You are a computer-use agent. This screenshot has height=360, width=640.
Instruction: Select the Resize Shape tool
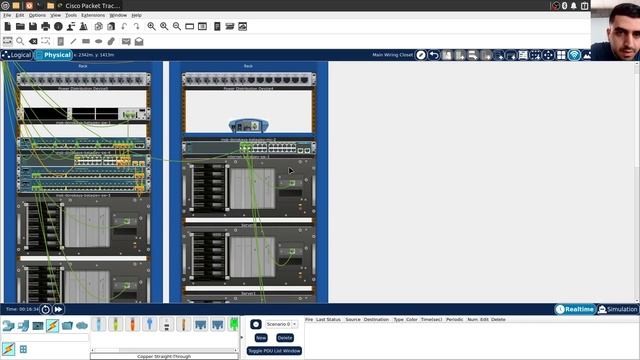[46, 41]
